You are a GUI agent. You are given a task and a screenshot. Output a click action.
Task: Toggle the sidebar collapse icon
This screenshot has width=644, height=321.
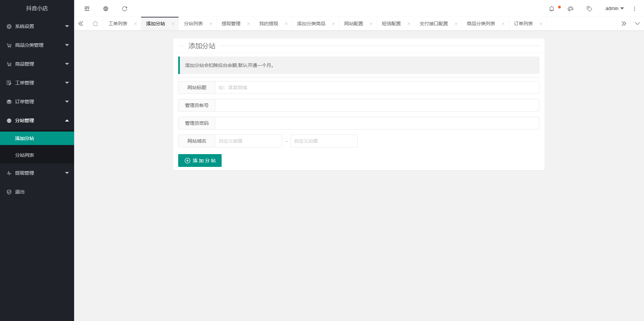87,8
